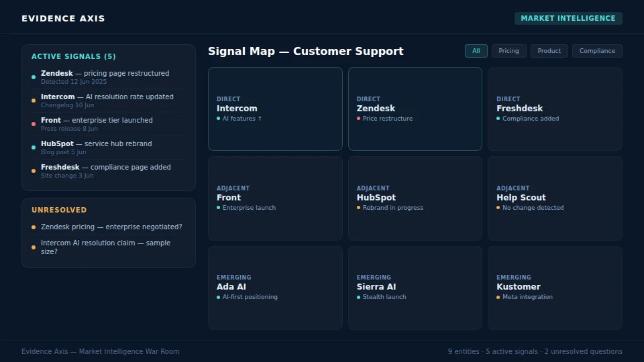644x362 pixels.
Task: Click 'AI-first positioning' on Ada AI card
Action: pyautogui.click(x=247, y=297)
